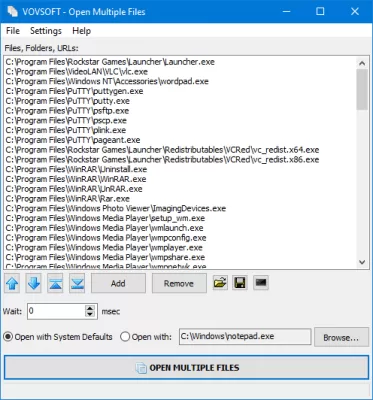Open the Help menu

pyautogui.click(x=82, y=31)
